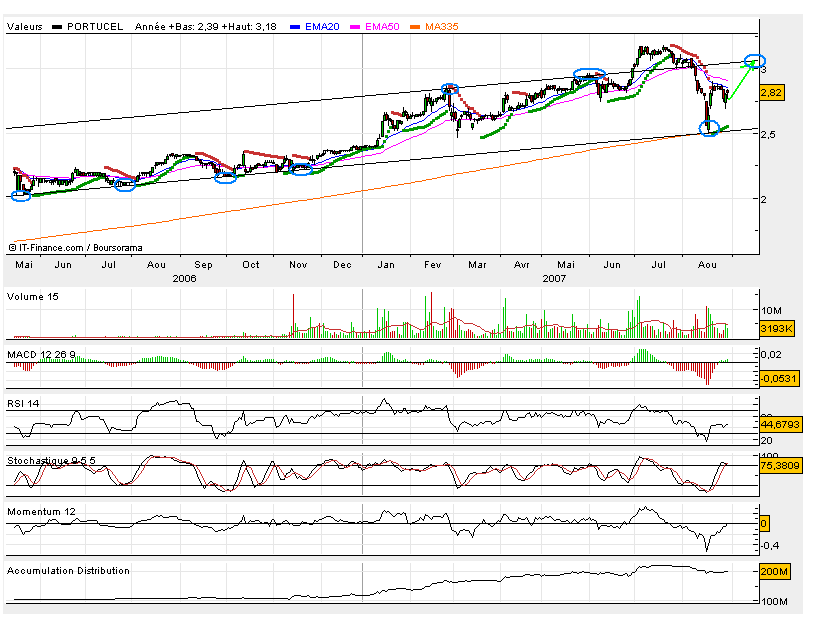Click the black PORTUCEL legend swatch
Viewport: 816px width, 627px height.
click(57, 27)
